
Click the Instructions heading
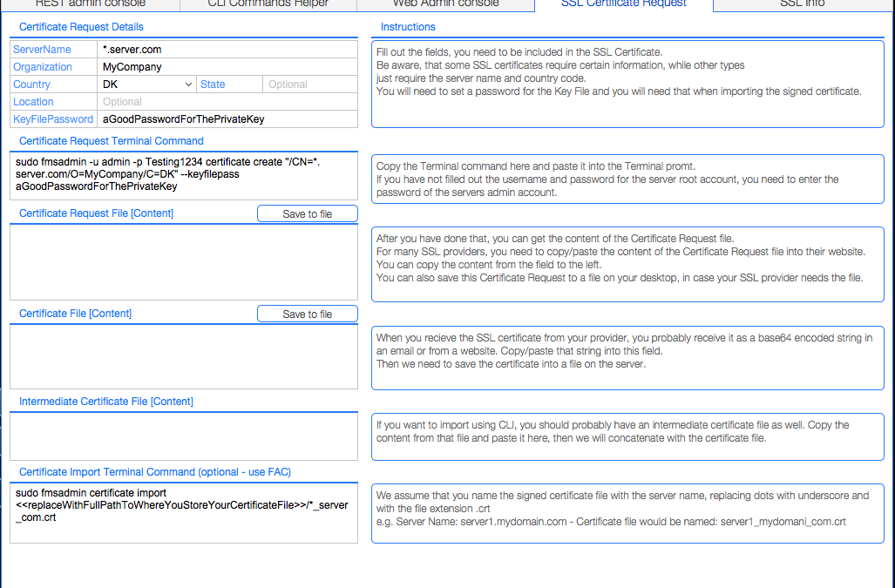click(x=408, y=27)
